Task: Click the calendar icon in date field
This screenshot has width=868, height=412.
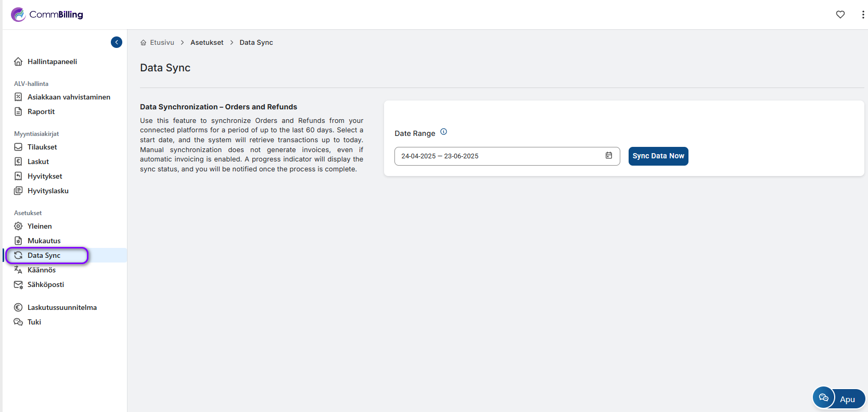Action: [x=608, y=156]
